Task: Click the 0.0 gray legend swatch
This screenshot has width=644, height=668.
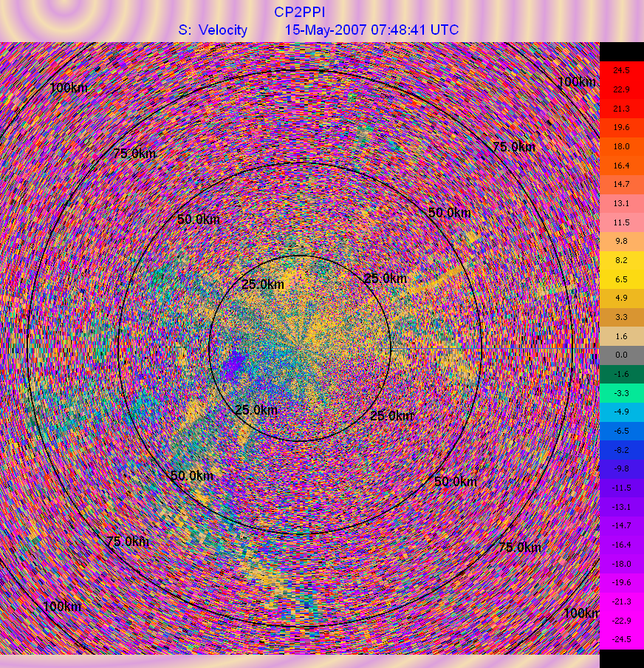Action: pyautogui.click(x=621, y=355)
